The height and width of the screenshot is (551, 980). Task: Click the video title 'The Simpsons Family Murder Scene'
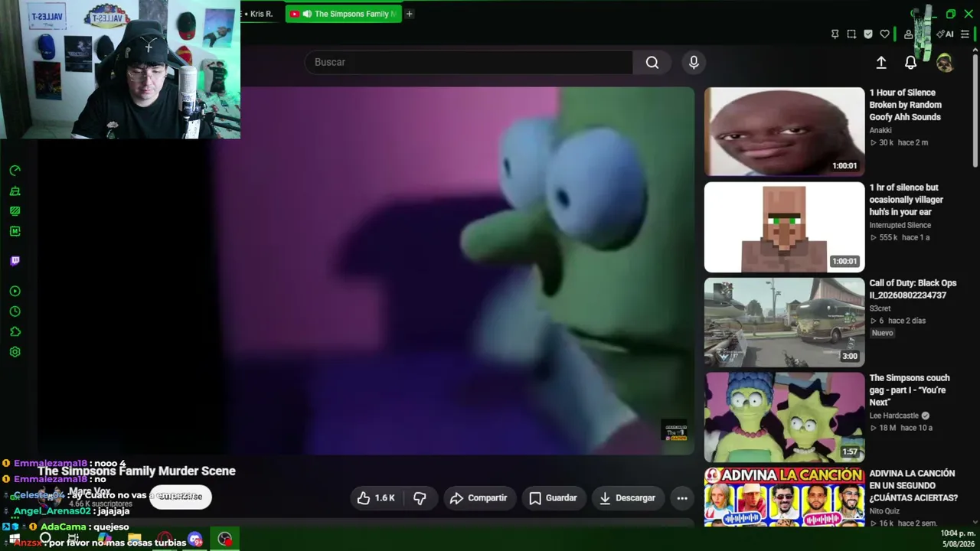pos(137,471)
